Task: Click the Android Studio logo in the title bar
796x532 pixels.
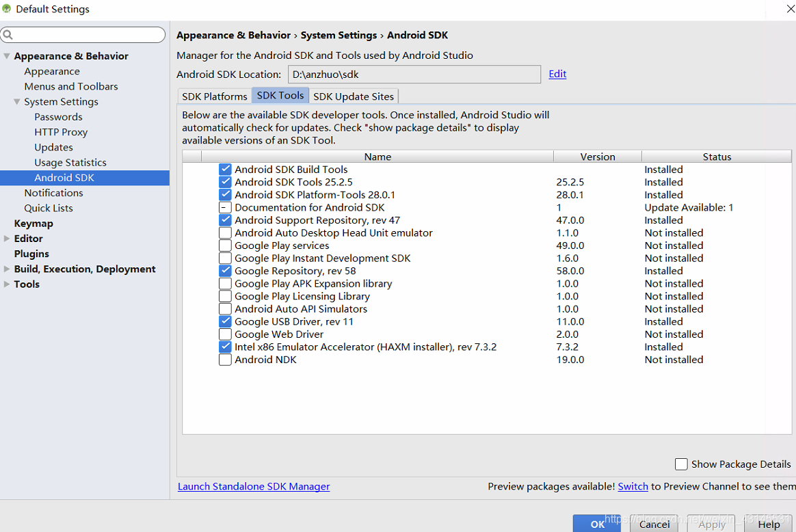Action: coord(7,9)
